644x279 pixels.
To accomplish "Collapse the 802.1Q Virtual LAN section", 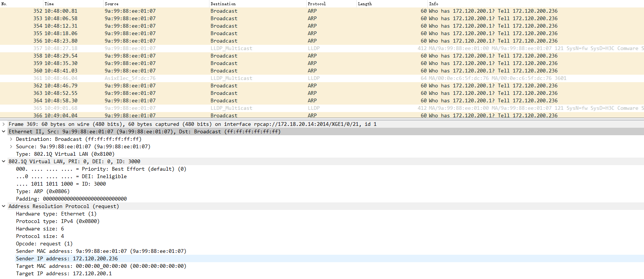I will 4,161.
